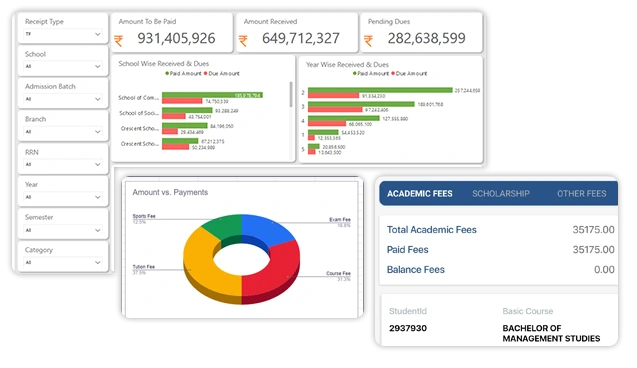Switch to the Scholarship tab
This screenshot has width=637, height=368.
[x=501, y=194]
